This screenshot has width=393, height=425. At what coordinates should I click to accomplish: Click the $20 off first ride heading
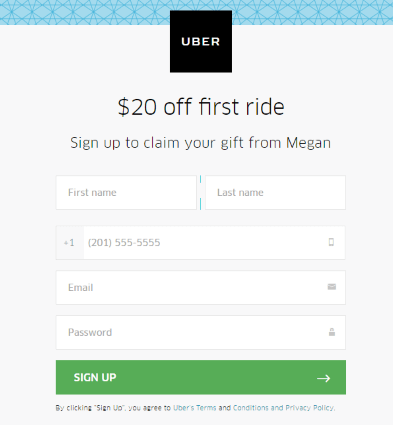point(201,107)
